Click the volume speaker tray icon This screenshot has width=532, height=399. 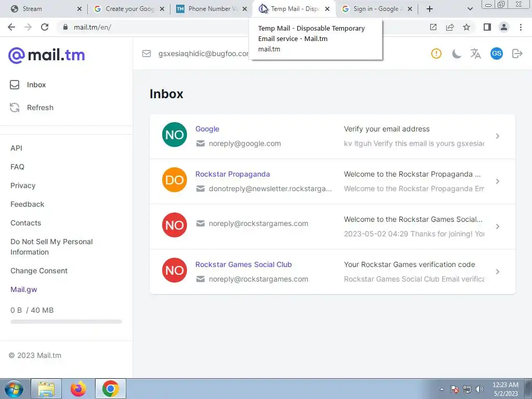pyautogui.click(x=480, y=389)
